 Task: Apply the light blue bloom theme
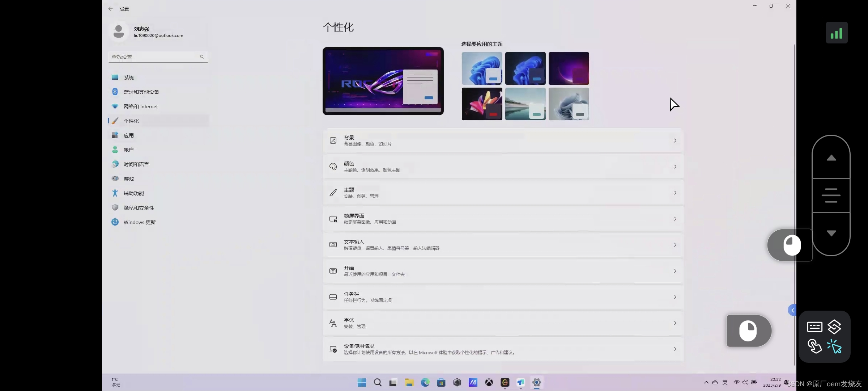pyautogui.click(x=482, y=68)
